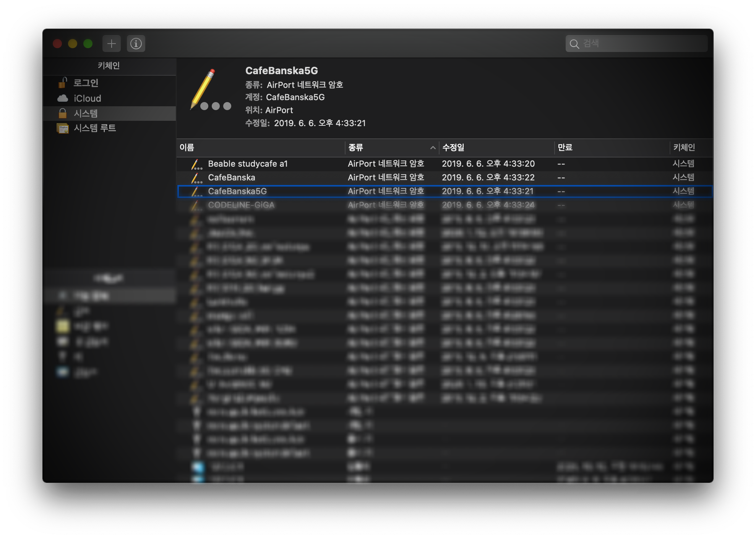Select the CafeBanska5G list entry
Screen dimensions: 756x539
[237, 192]
